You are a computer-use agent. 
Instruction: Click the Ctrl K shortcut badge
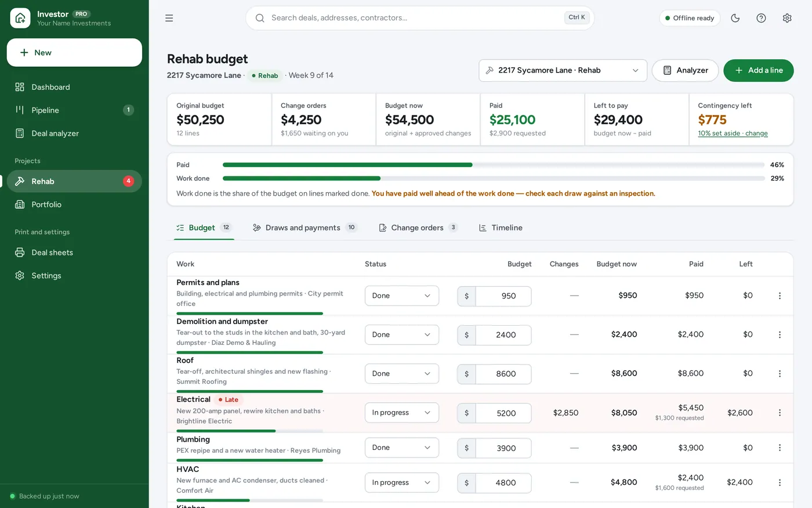(577, 17)
